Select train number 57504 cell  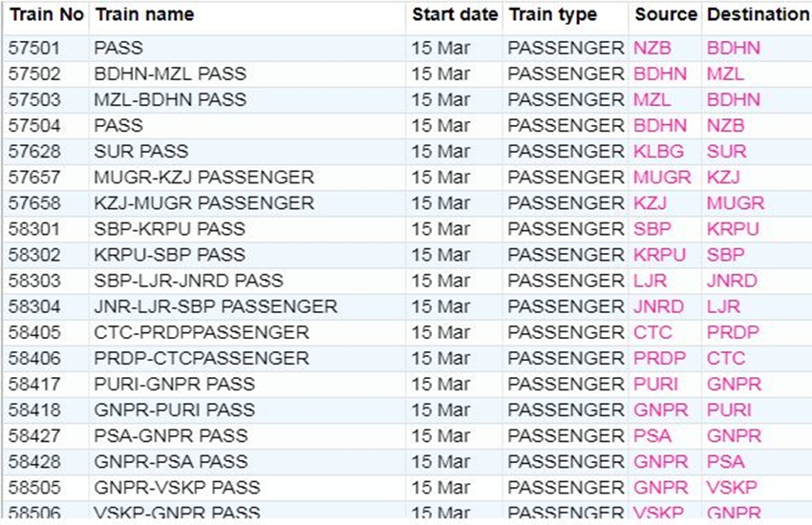(x=33, y=125)
